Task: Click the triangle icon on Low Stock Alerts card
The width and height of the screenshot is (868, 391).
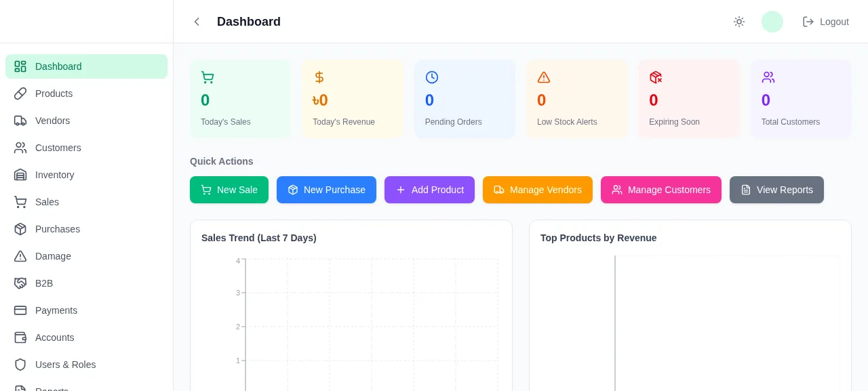Action: pos(544,77)
